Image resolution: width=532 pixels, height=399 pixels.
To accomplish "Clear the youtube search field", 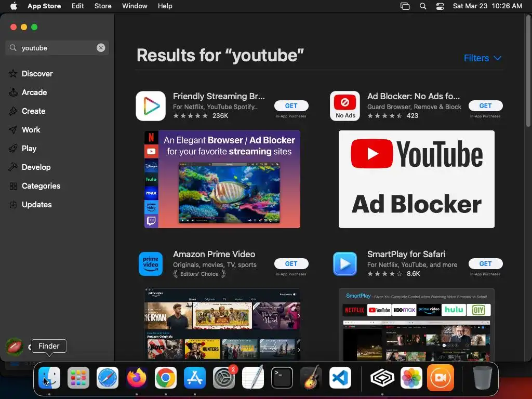I will coord(101,48).
